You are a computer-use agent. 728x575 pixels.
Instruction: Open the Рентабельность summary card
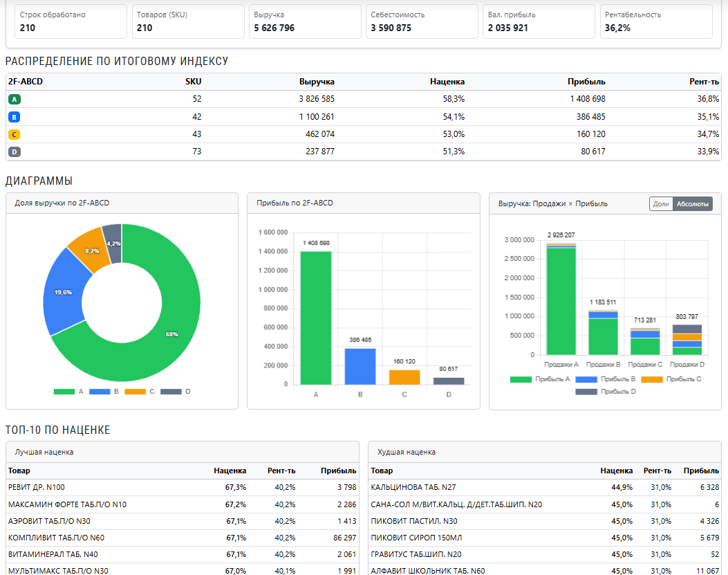[656, 21]
